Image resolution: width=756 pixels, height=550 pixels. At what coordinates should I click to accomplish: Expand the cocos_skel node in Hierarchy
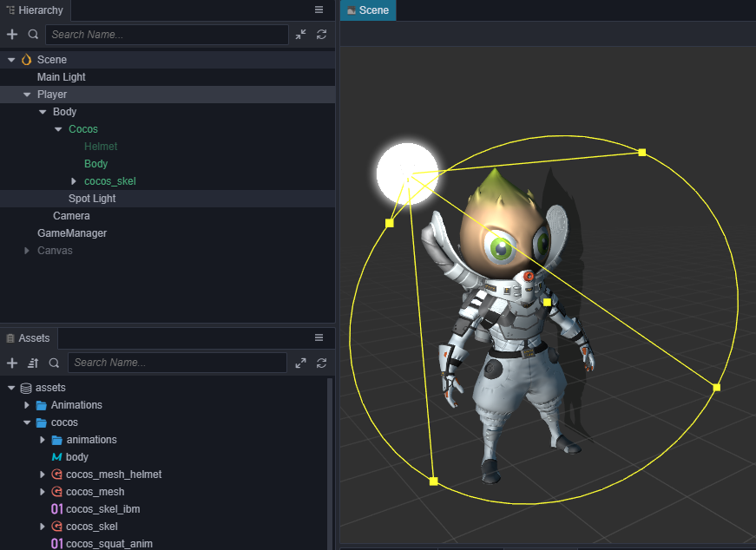(73, 181)
